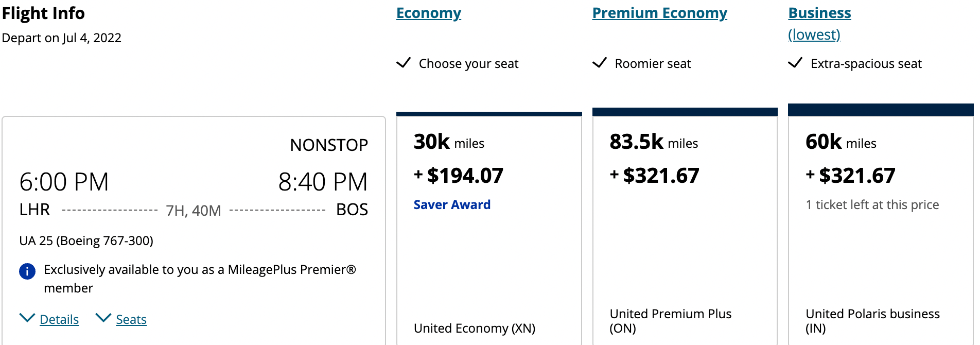Click the NONSTOP flight indicator
980x345 pixels.
tap(329, 145)
